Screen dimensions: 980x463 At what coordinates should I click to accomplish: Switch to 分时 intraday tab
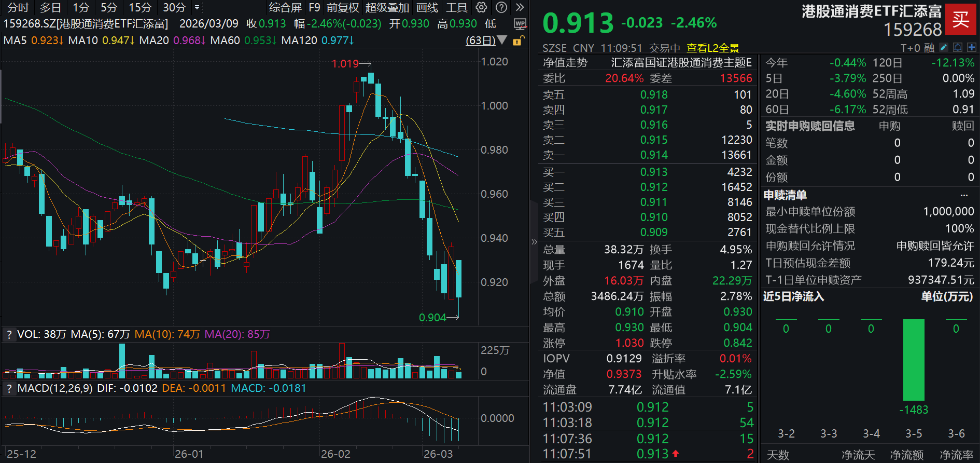pyautogui.click(x=18, y=7)
